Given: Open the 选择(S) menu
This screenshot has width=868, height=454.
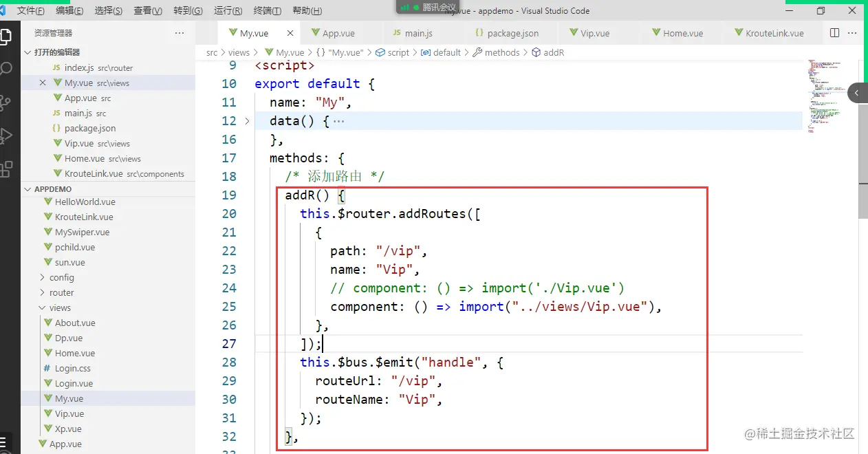Looking at the screenshot, I should pos(109,11).
